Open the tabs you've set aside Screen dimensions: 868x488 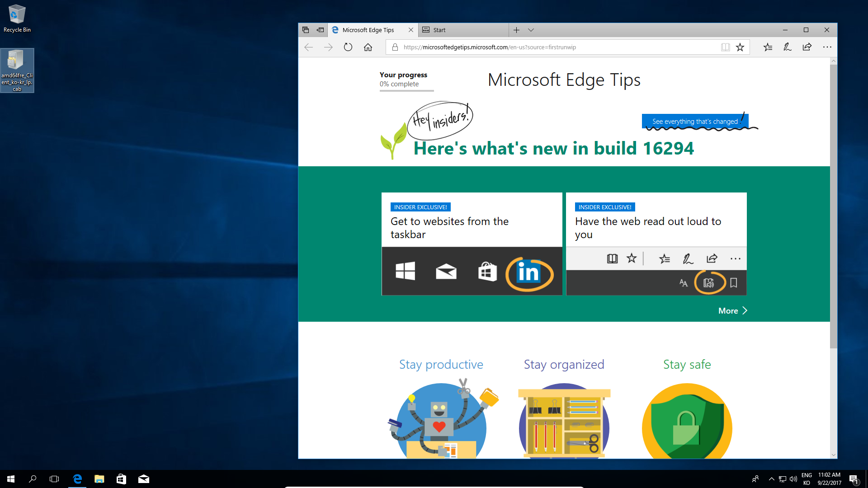pyautogui.click(x=306, y=30)
